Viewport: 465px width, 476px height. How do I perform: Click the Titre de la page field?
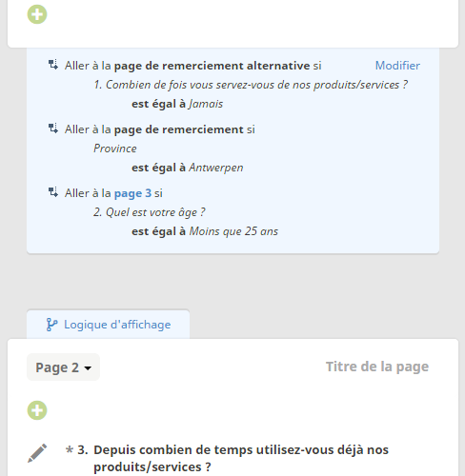pyautogui.click(x=377, y=367)
